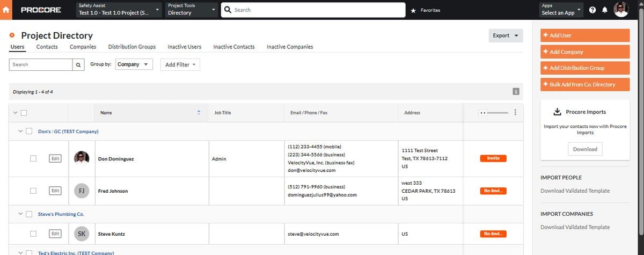Switch to the Inactive Users tab

click(x=185, y=47)
